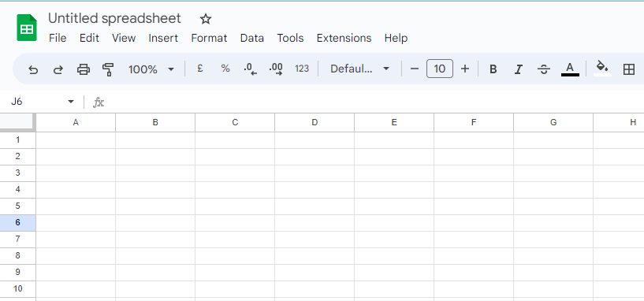
Task: Expand the Default font dropdown
Action: pos(359,69)
